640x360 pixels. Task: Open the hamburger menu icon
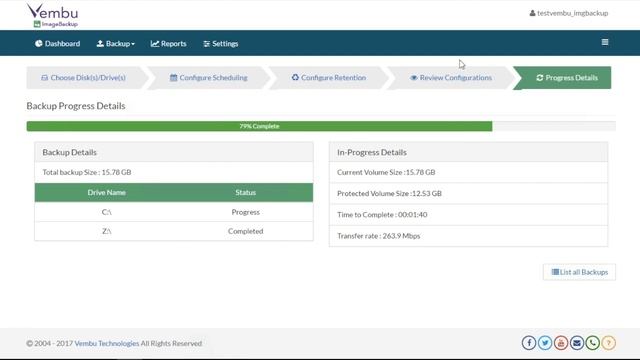point(605,42)
